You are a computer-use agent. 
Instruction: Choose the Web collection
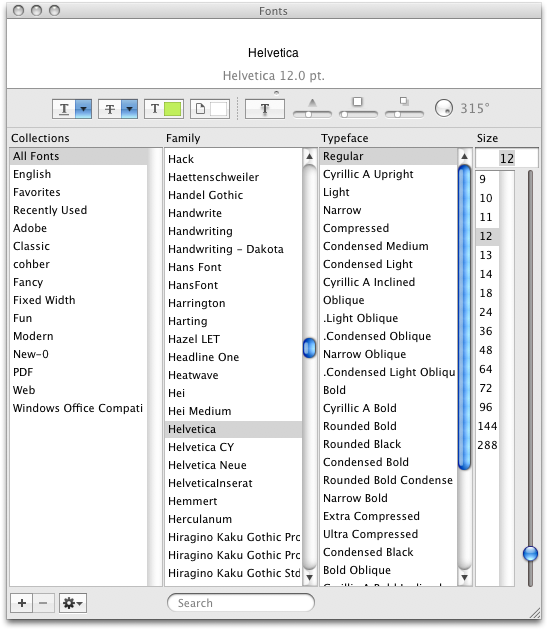click(x=79, y=390)
